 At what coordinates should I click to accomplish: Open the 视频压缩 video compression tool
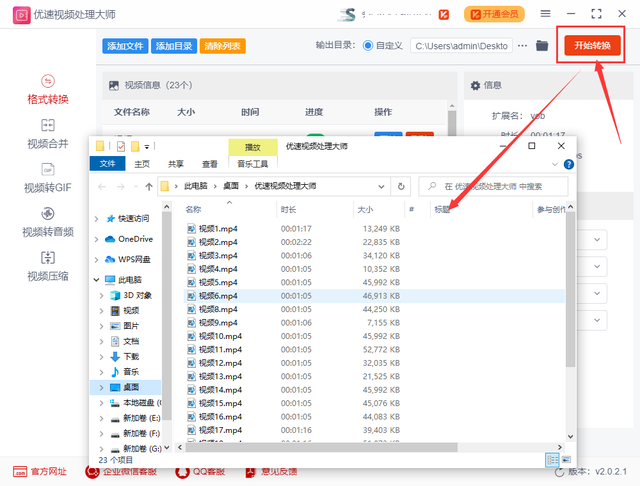[48, 267]
